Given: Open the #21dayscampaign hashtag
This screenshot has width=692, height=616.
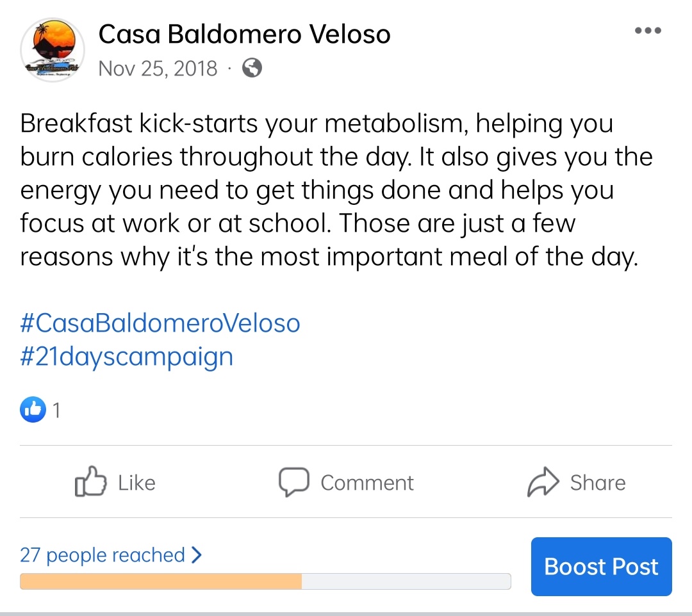Looking at the screenshot, I should [127, 357].
